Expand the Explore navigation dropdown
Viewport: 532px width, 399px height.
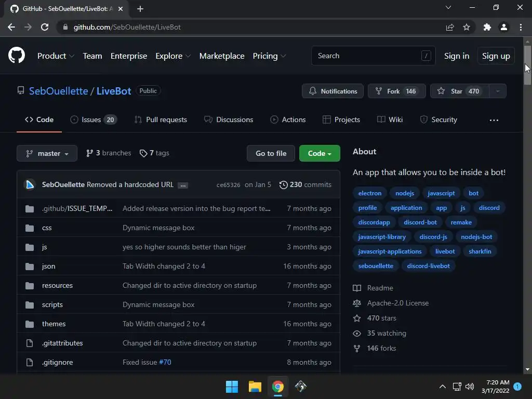click(x=173, y=56)
